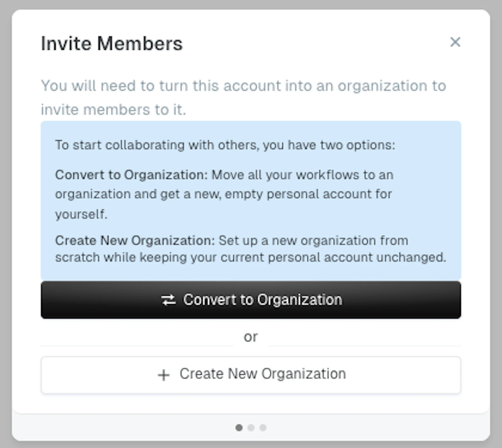Go to the second pagination dot

[x=251, y=428]
